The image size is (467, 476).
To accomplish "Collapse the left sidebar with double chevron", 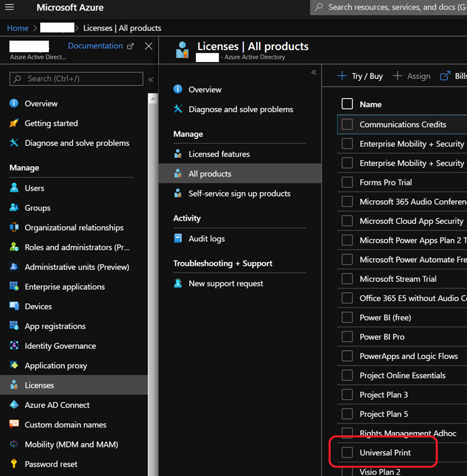I will (x=150, y=79).
